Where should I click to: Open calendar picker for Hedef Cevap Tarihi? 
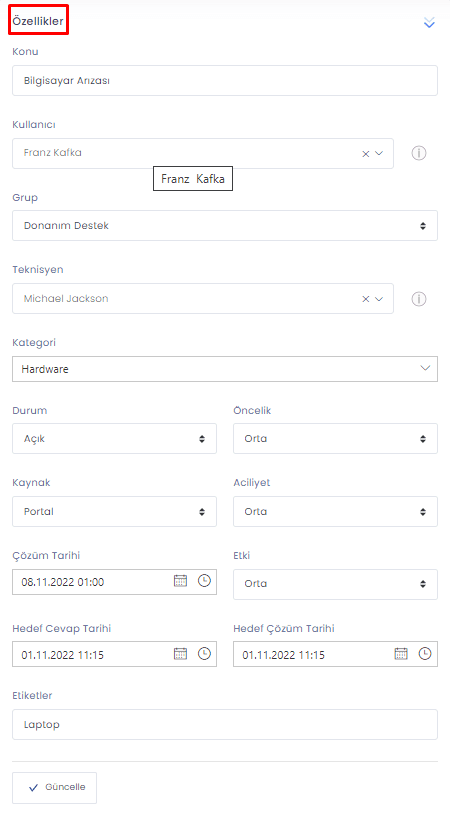pyautogui.click(x=180, y=654)
